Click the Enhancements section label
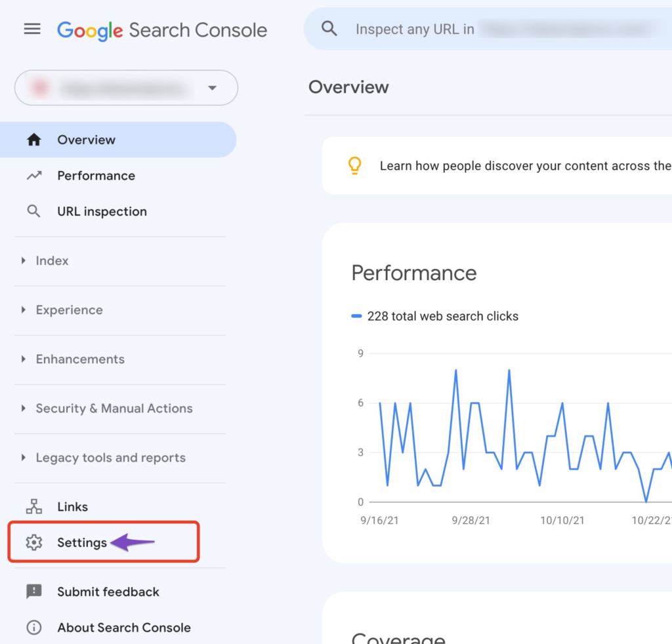This screenshot has width=672, height=644. pyautogui.click(x=80, y=359)
